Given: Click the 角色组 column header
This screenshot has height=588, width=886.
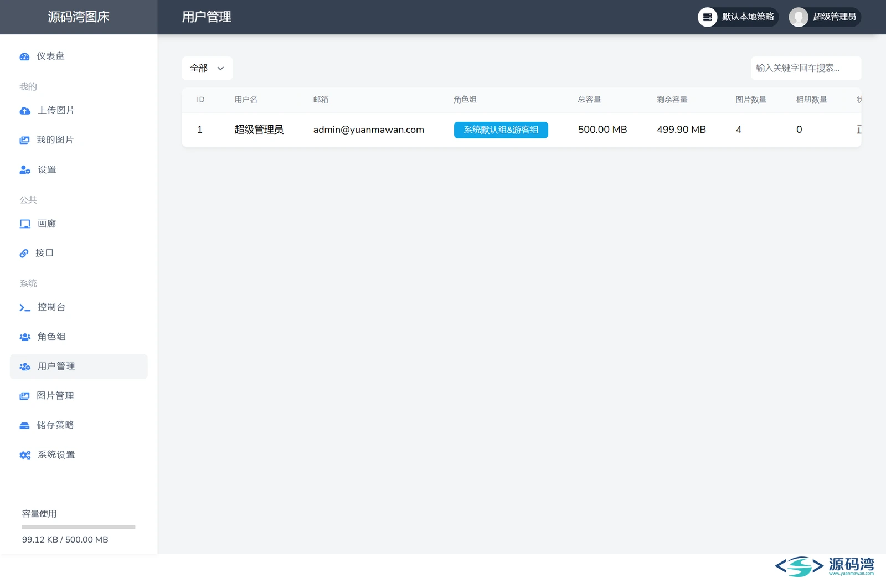Looking at the screenshot, I should (x=465, y=100).
